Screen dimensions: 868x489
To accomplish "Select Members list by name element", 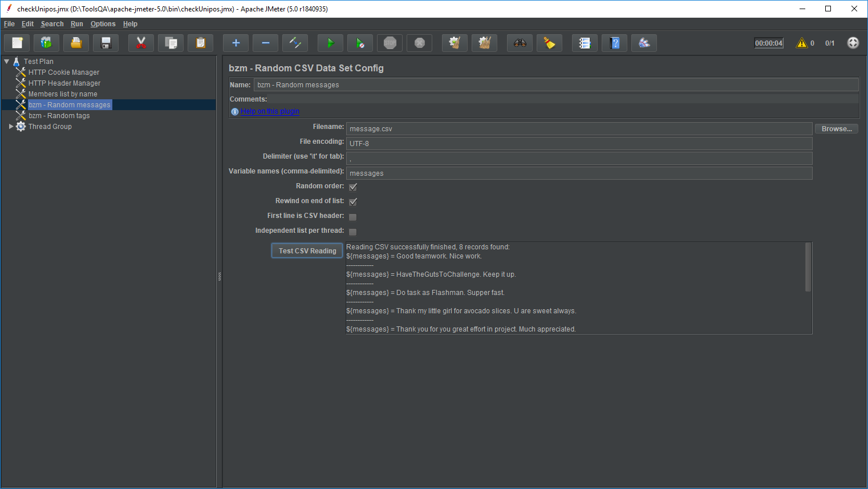I will (x=63, y=94).
